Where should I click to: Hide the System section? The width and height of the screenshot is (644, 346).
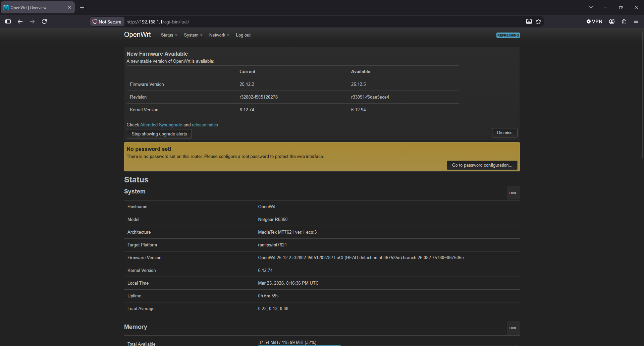click(x=513, y=193)
